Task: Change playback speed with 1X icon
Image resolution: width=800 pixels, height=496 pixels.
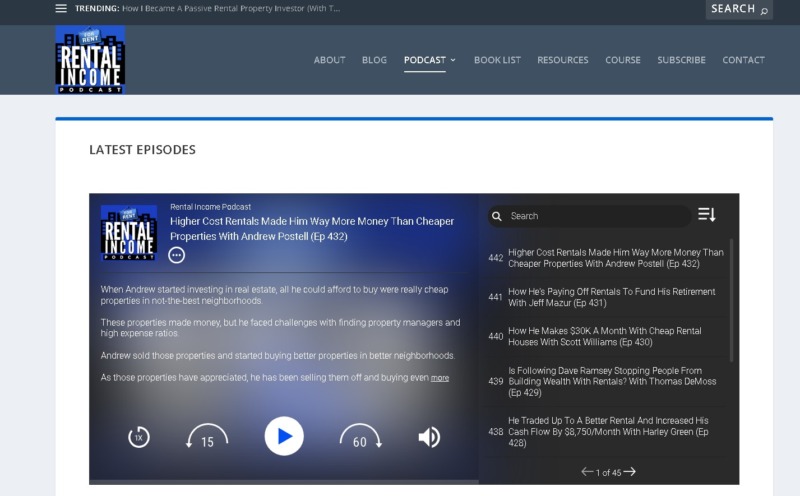Action: coord(139,437)
